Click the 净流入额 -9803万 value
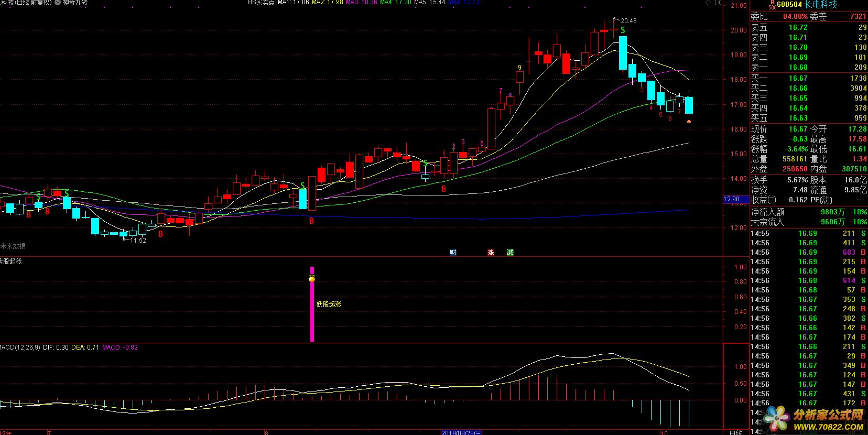This screenshot has width=868, height=435. 832,212
